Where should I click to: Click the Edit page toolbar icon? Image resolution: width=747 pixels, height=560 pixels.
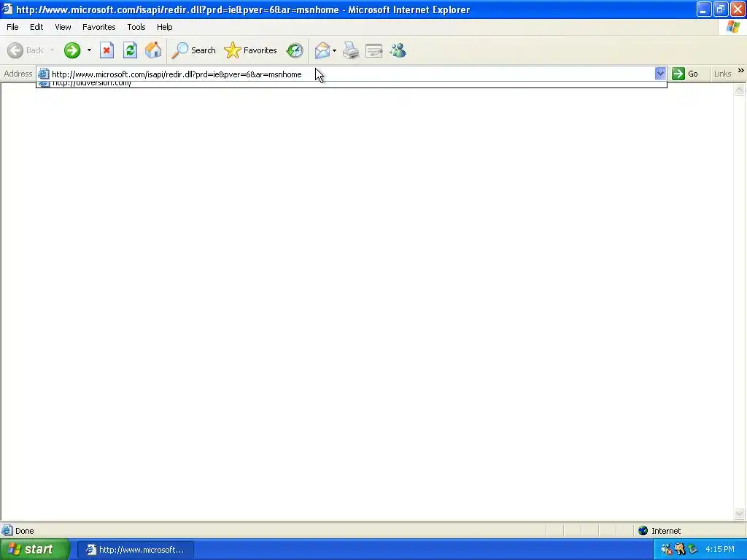click(x=374, y=50)
